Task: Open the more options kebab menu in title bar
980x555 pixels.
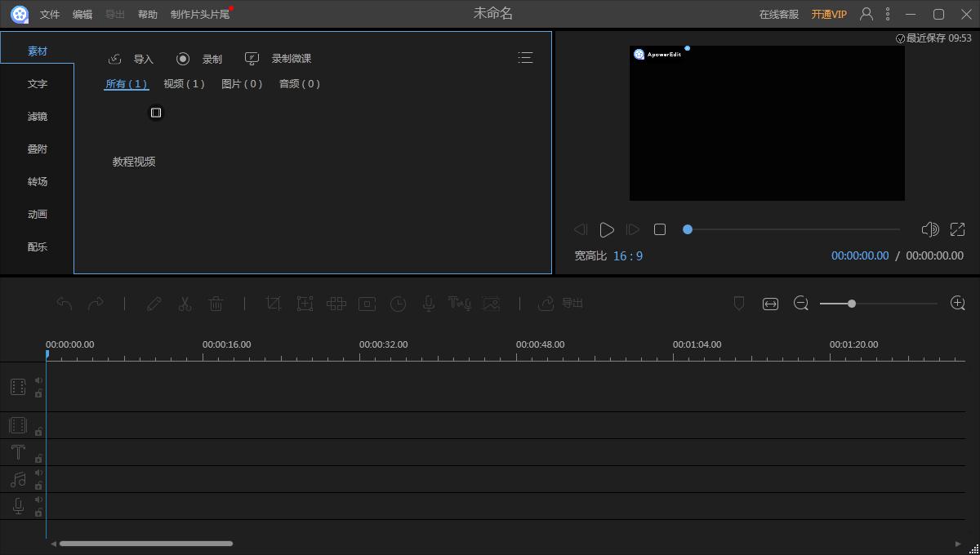Action: (889, 14)
